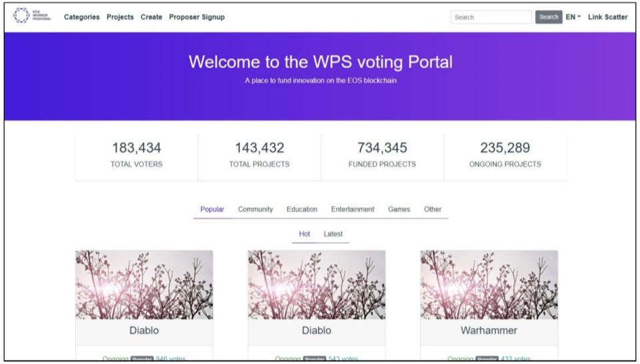The image size is (640, 364).
Task: Go to the Projects page
Action: click(120, 17)
